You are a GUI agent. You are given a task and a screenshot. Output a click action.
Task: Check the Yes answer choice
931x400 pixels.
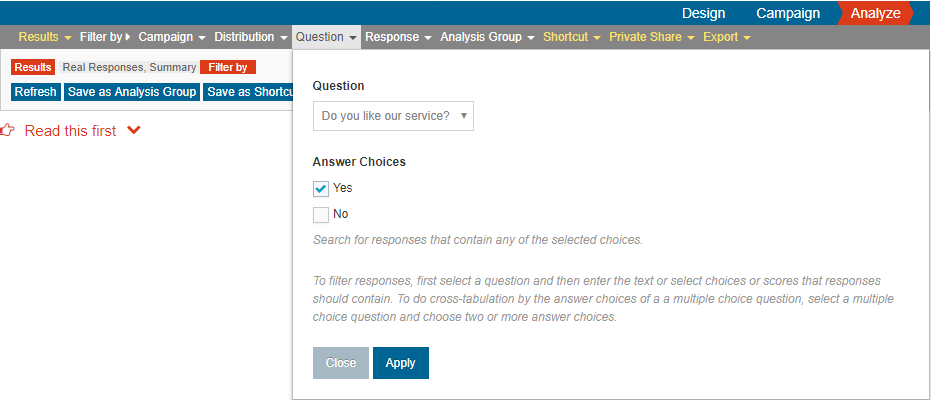tap(321, 189)
